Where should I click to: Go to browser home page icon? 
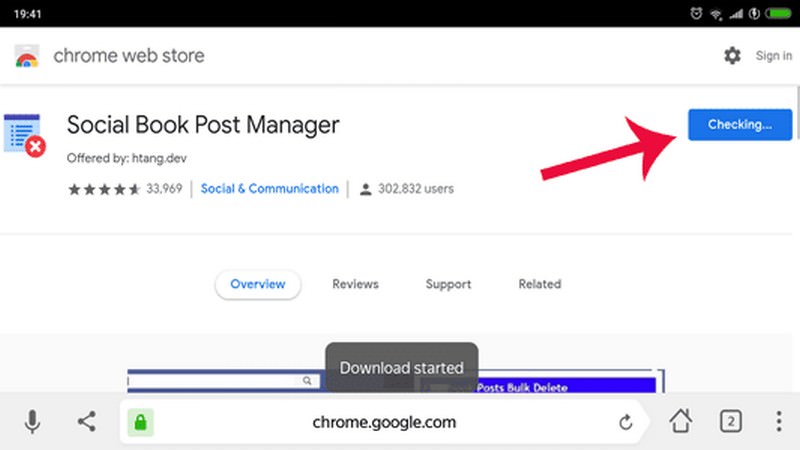(681, 421)
